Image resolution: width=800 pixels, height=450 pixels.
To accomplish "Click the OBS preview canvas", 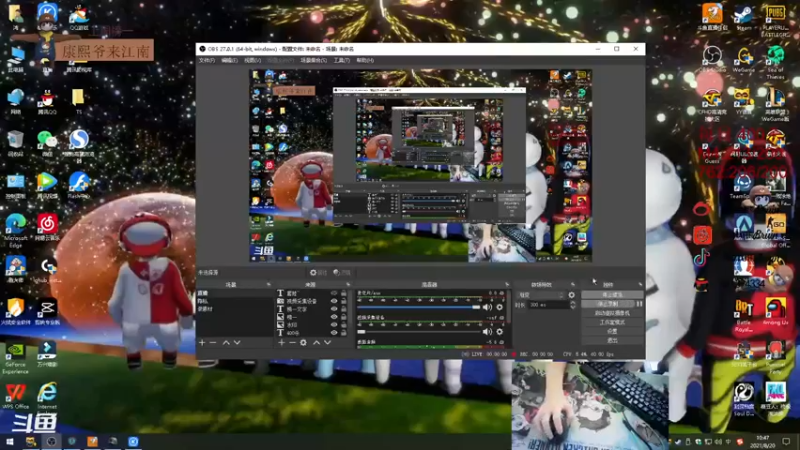I will tap(420, 166).
